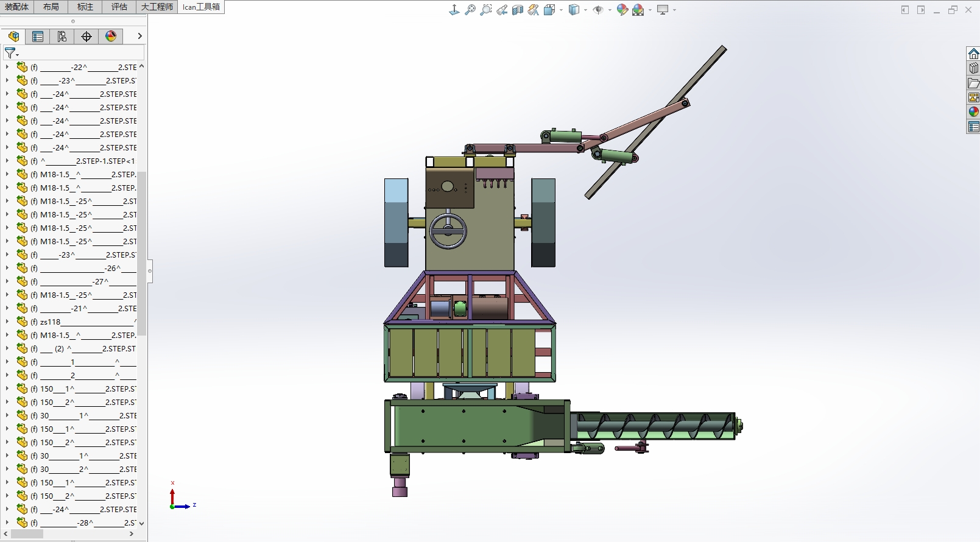980x542 pixels.
Task: Switch to the Ican工具箱 tab
Action: click(x=201, y=7)
